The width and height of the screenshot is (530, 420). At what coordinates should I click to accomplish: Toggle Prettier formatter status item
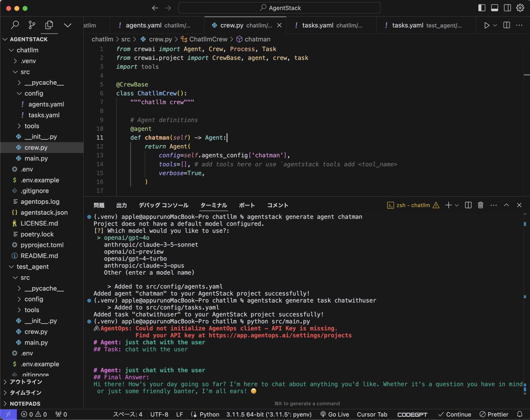[x=493, y=414]
